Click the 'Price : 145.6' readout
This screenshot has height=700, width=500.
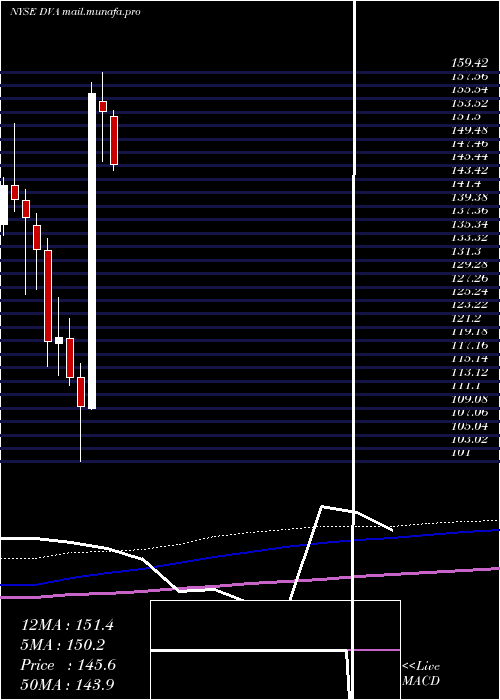68,665
